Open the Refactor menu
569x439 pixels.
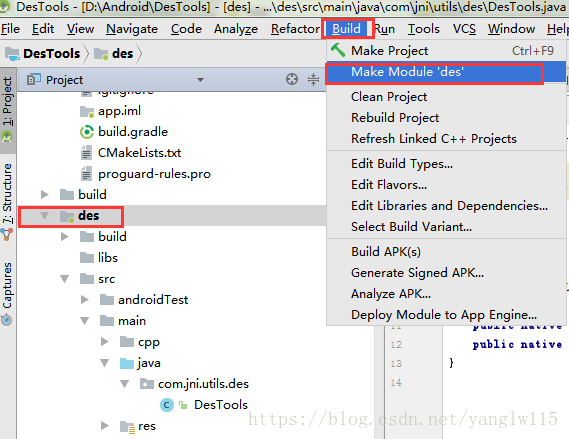pos(295,29)
